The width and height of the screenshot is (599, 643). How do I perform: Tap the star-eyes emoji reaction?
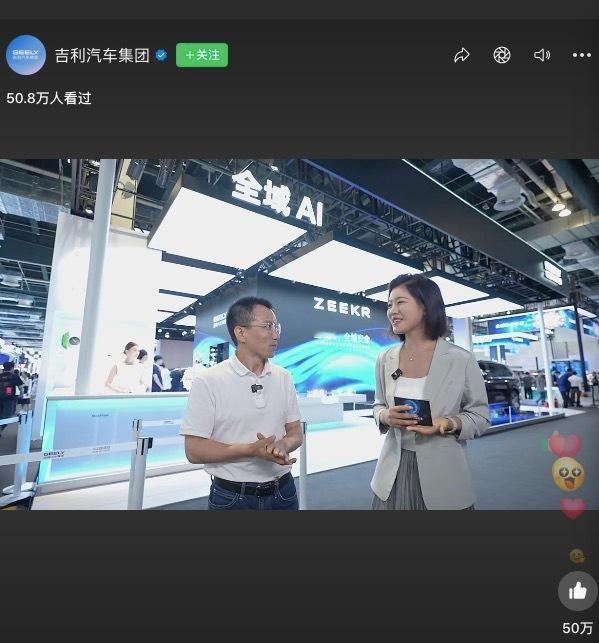[567, 474]
